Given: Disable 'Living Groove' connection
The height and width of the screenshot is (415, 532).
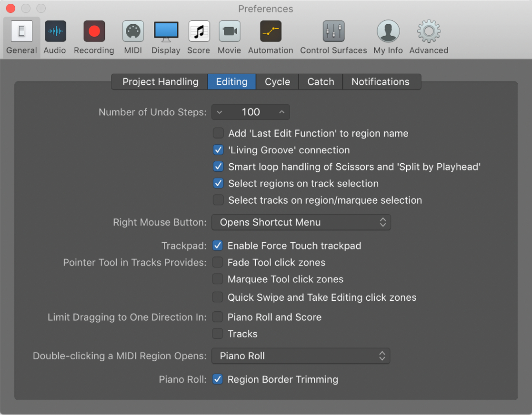Looking at the screenshot, I should pyautogui.click(x=218, y=150).
